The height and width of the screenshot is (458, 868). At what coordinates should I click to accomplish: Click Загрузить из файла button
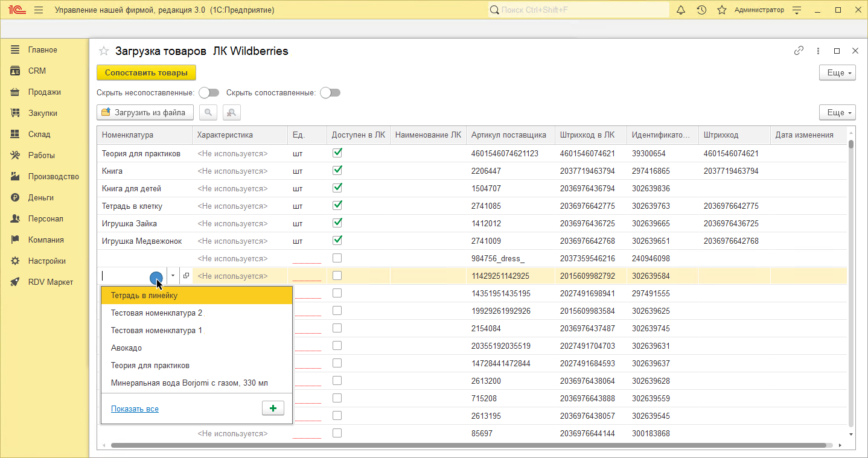coord(145,112)
